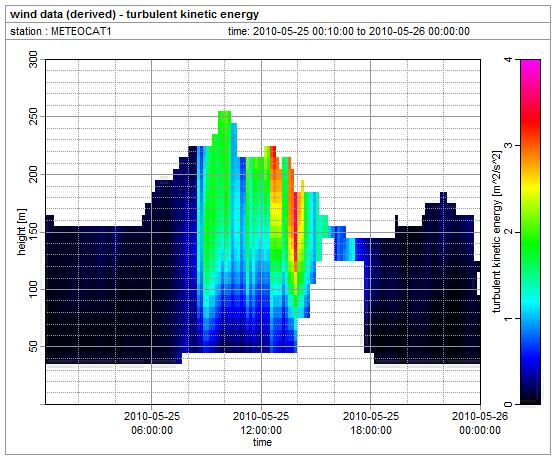This screenshot has width=556, height=460.
Task: Click the 'time' x-axis title
Action: [262, 442]
